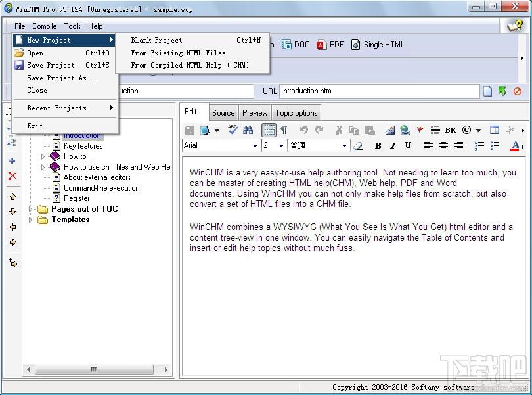This screenshot has width=532, height=395.
Task: Click the URL field containing Introduction.htm
Action: click(x=379, y=91)
